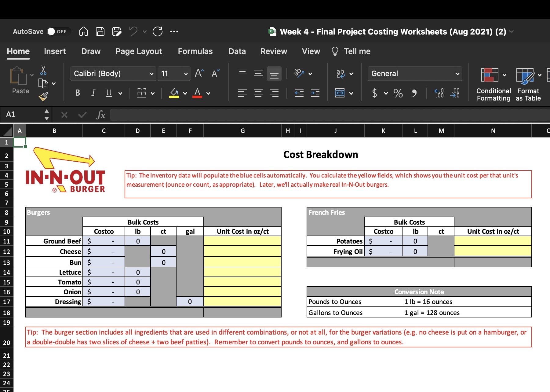
Task: Switch to the Draw tab
Action: point(91,51)
